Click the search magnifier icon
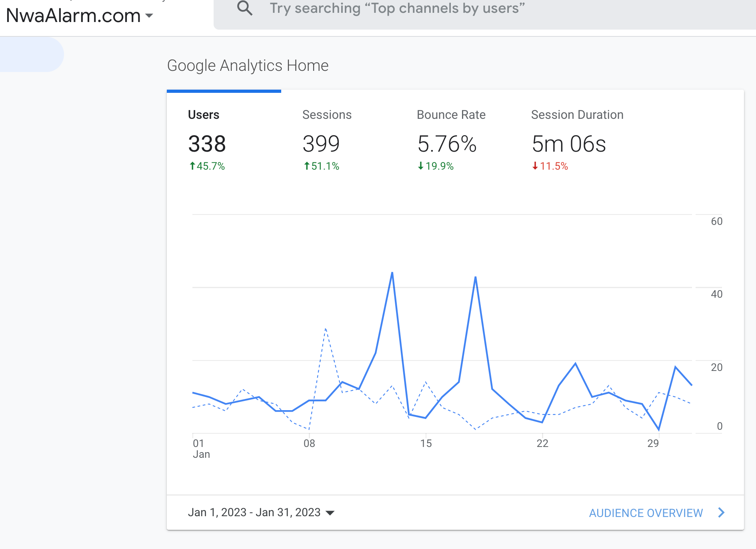 245,8
